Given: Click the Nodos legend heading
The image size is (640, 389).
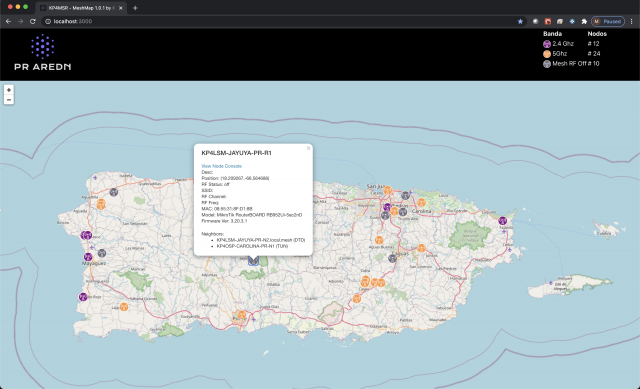Looking at the screenshot, I should pyautogui.click(x=597, y=34).
